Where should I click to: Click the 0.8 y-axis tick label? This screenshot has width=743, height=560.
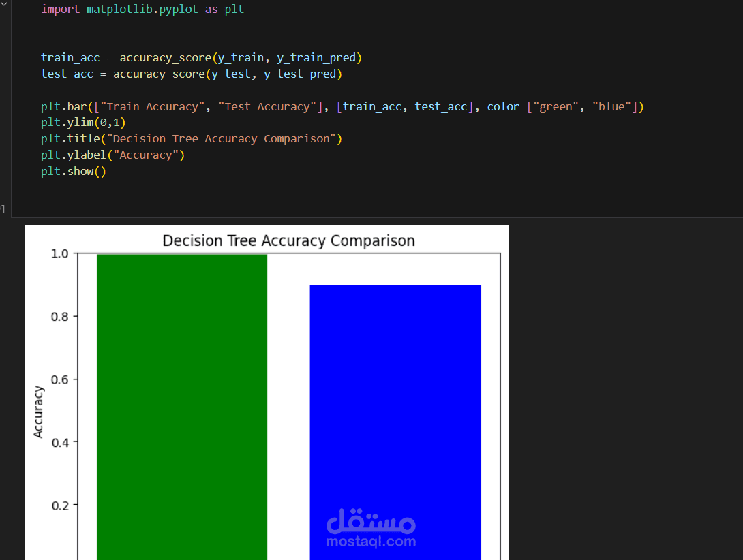(60, 317)
